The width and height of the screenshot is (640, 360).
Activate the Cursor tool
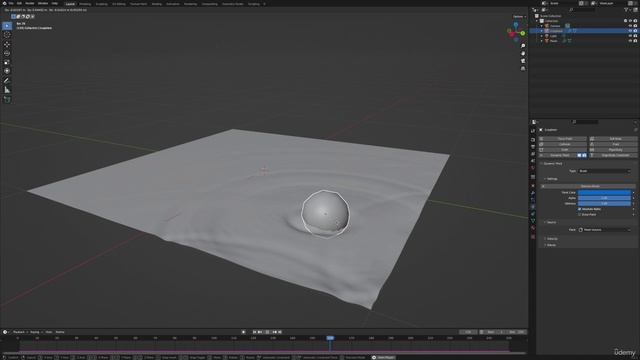click(7, 35)
